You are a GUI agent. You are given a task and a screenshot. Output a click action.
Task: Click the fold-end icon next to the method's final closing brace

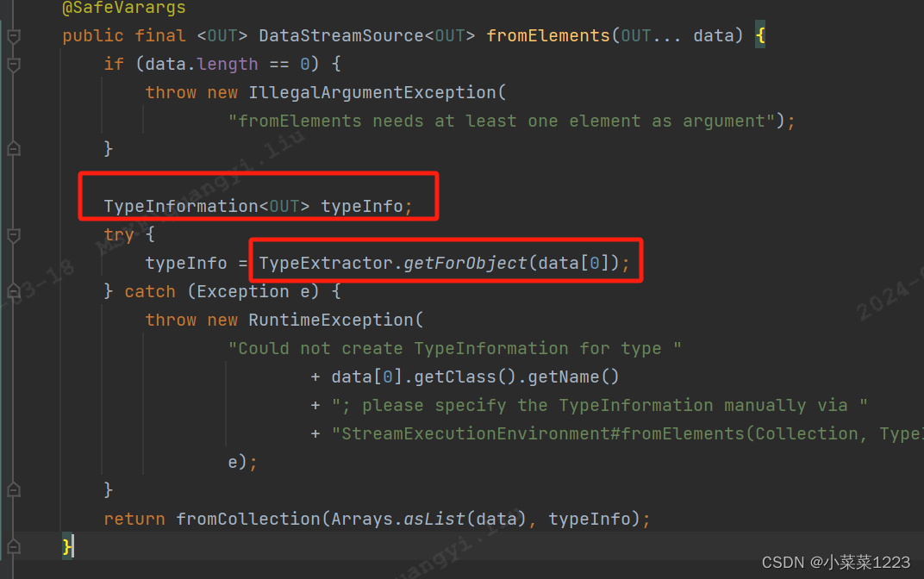(12, 545)
